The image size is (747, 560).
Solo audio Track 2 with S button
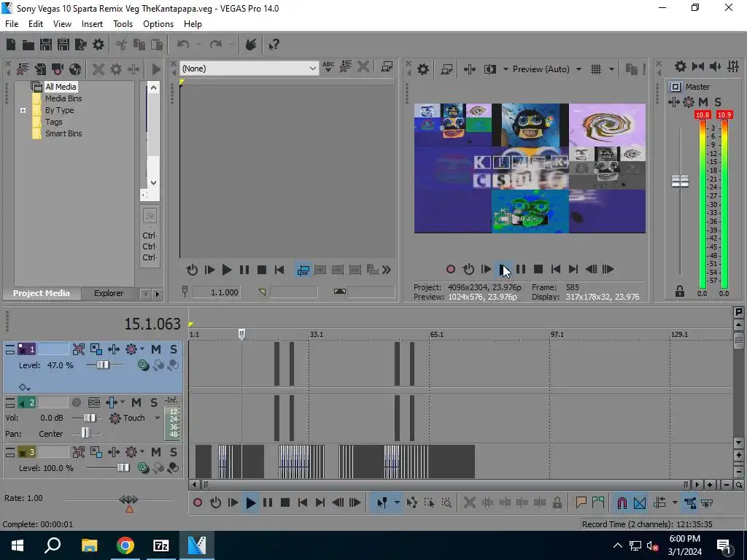tap(154, 402)
